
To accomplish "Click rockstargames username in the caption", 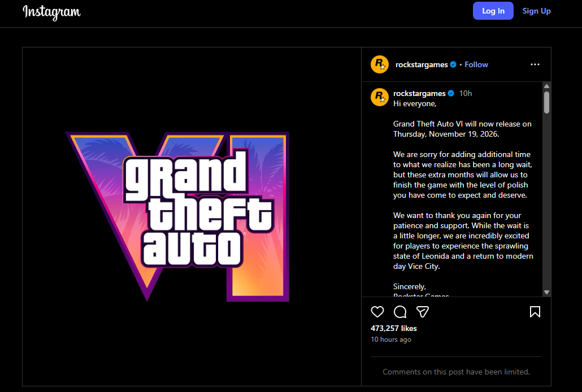I will (x=419, y=93).
